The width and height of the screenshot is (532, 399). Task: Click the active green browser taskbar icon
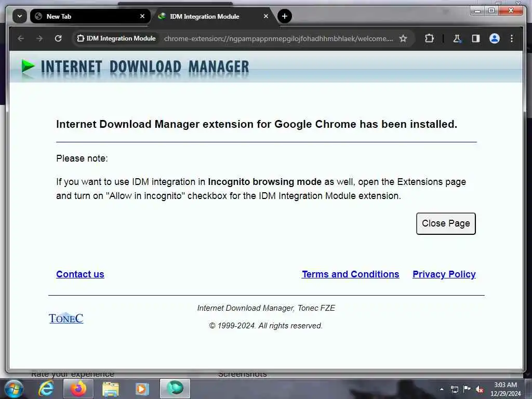pyautogui.click(x=175, y=389)
